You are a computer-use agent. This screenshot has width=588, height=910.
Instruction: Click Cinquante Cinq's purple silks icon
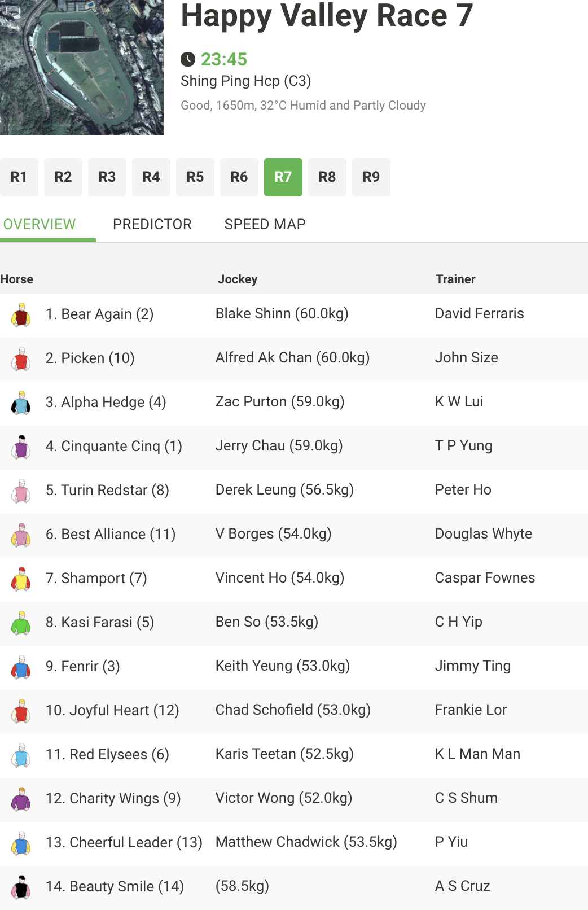(x=21, y=447)
